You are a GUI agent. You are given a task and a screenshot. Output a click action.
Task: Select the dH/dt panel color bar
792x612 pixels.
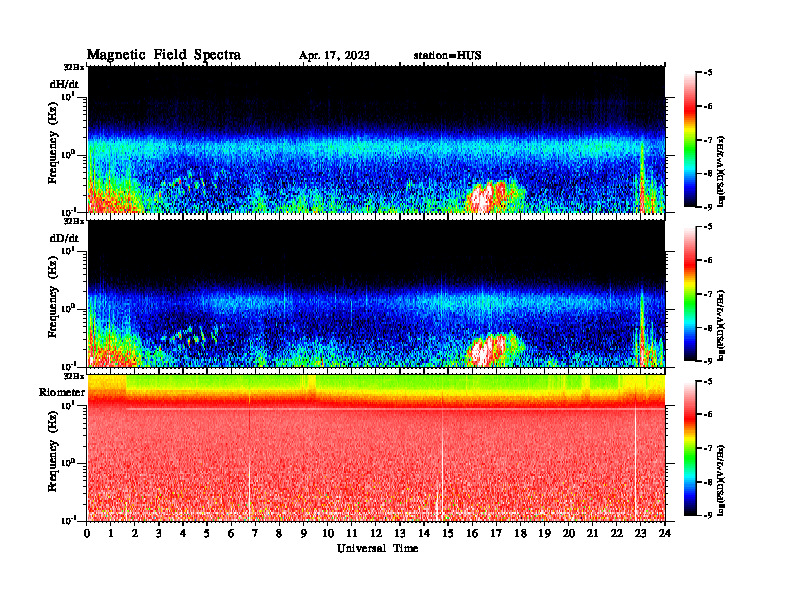coord(689,140)
